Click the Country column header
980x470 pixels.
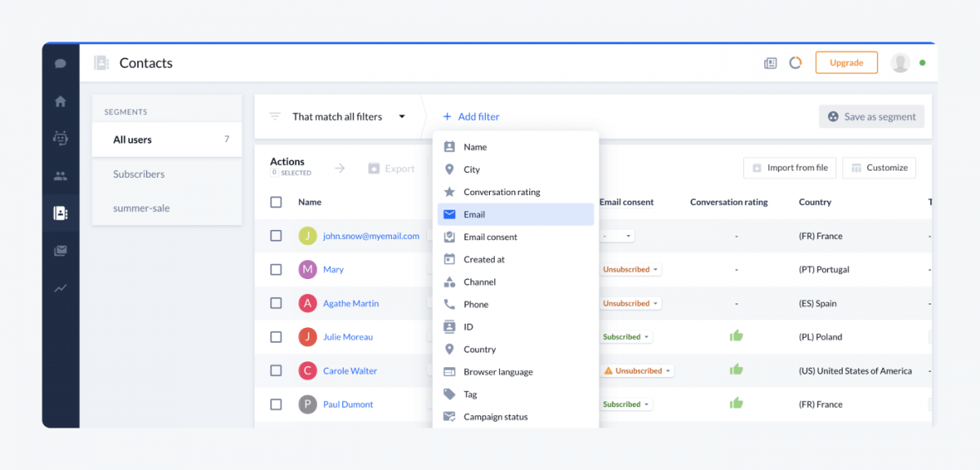(x=815, y=202)
